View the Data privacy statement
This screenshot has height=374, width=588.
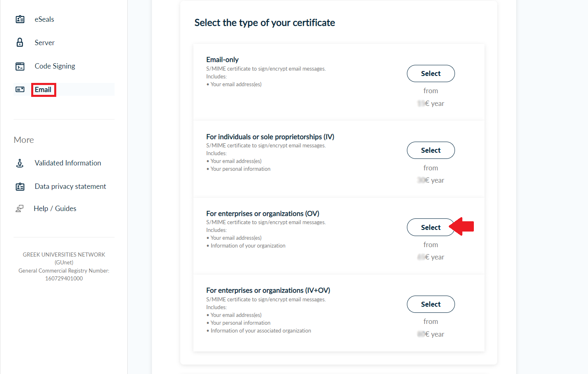(70, 186)
